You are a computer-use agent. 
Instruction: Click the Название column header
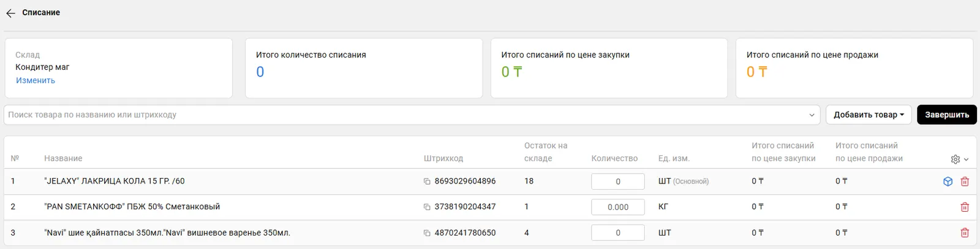coord(63,158)
